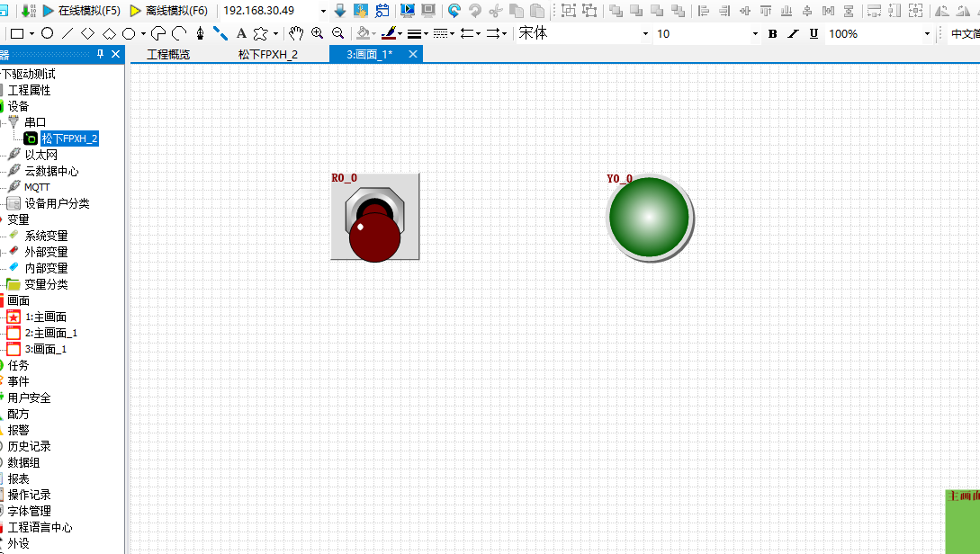Select the arc shape tool
The image size is (980, 554).
(179, 34)
